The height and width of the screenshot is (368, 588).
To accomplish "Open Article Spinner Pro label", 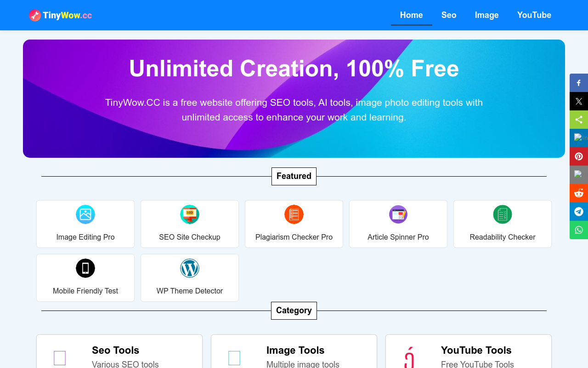I will [x=398, y=237].
